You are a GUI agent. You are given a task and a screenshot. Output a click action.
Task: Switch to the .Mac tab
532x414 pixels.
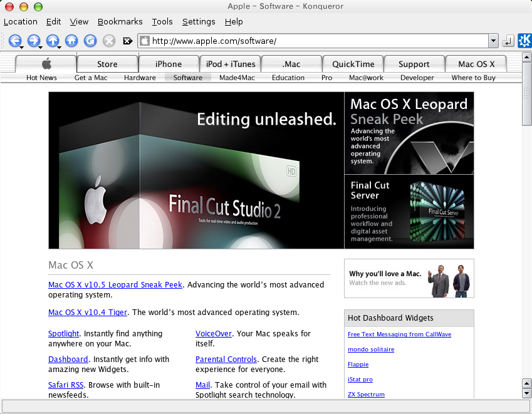(291, 64)
